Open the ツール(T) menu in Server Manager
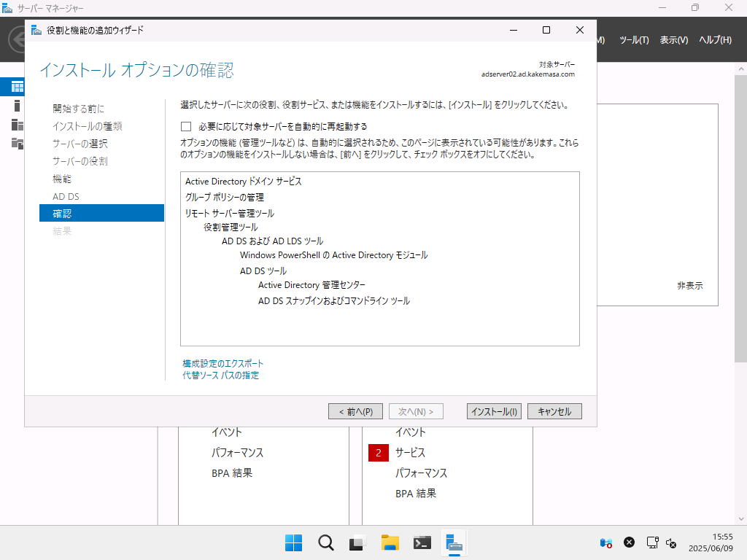Screen dimensions: 747x560 pos(634,40)
